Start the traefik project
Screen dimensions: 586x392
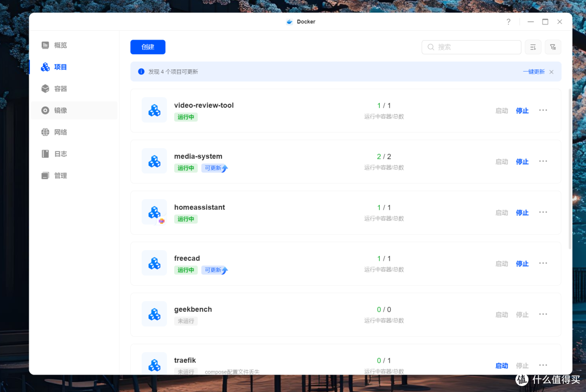click(x=501, y=365)
